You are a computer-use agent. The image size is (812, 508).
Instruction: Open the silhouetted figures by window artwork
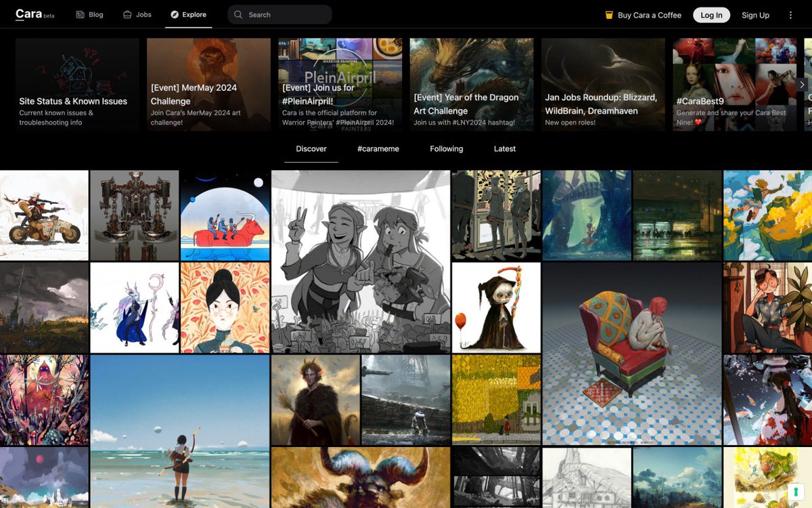[496, 215]
